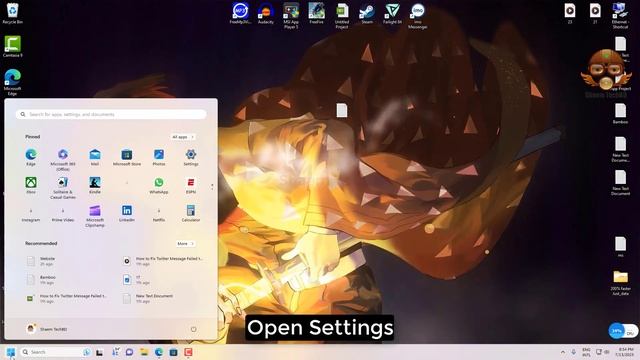Open the Instagram pinned app
The image size is (640, 360).
(x=31, y=215)
